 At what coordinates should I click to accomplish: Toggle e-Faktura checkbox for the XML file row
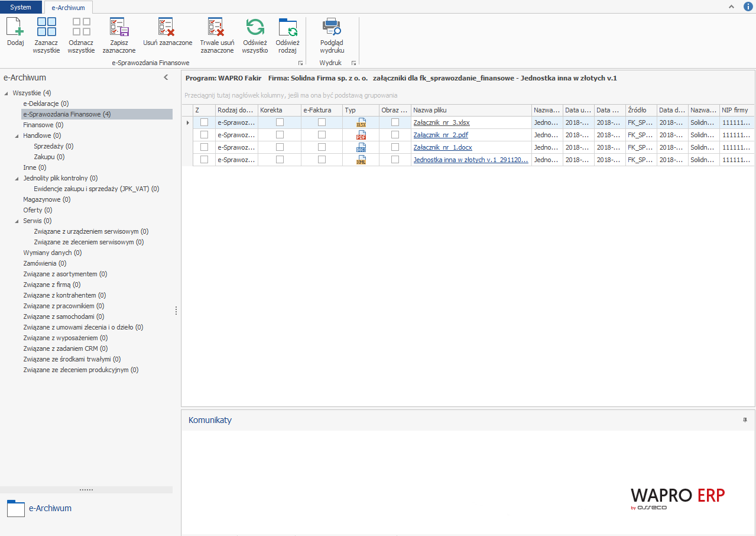[x=322, y=160]
